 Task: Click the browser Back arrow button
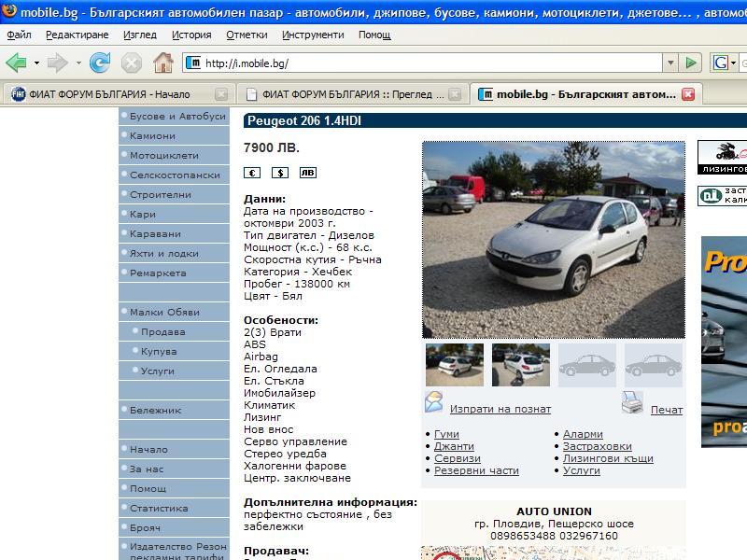click(16, 63)
